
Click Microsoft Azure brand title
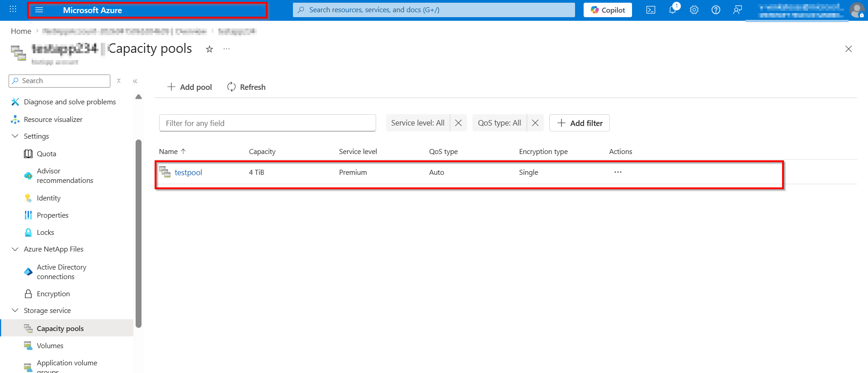pyautogui.click(x=93, y=10)
